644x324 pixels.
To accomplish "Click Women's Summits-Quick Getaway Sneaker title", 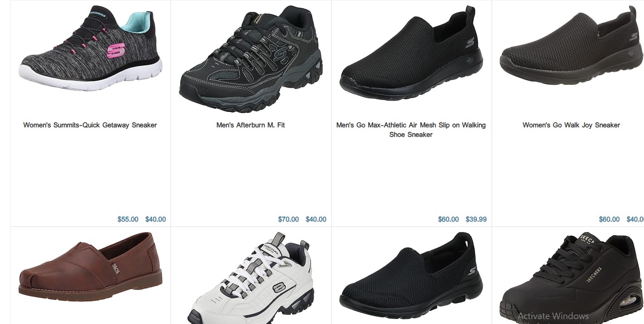I will 90,125.
